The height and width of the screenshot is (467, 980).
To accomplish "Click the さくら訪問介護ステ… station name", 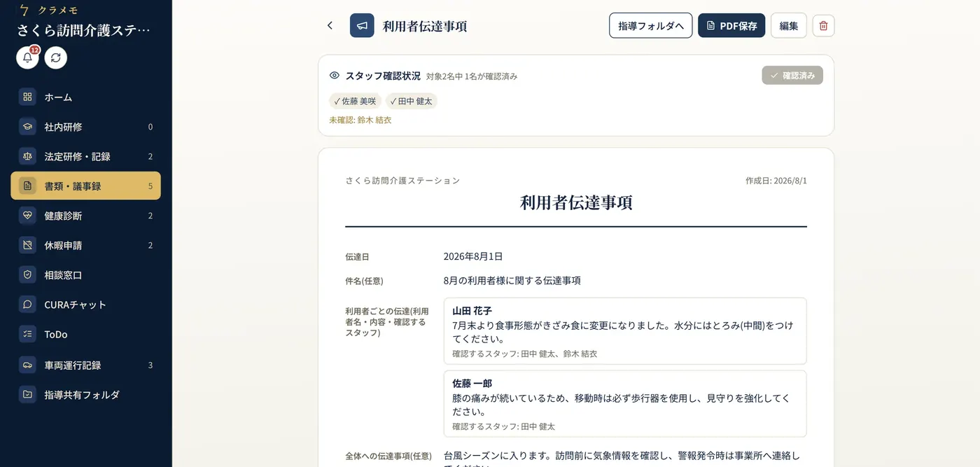I will pyautogui.click(x=84, y=30).
